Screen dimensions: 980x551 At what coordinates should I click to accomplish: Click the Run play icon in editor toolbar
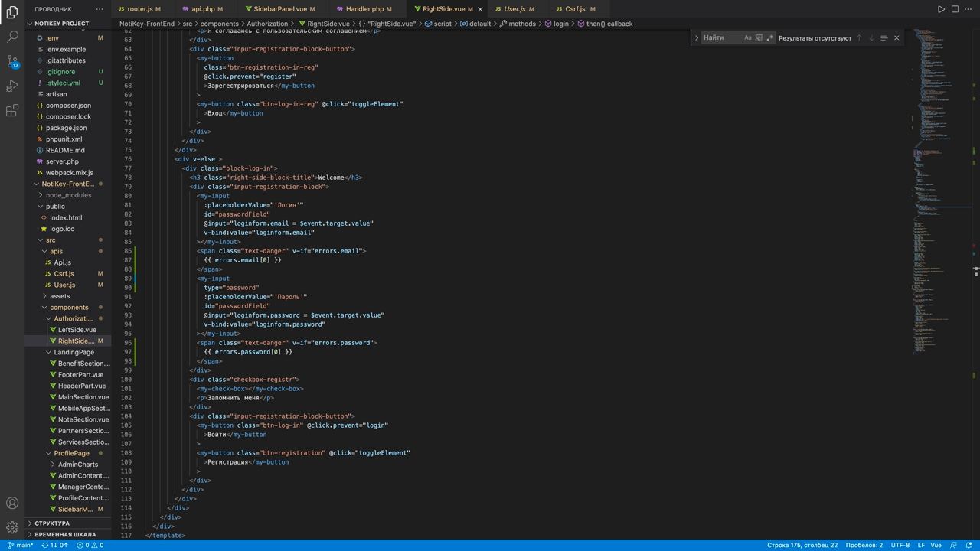pyautogui.click(x=941, y=9)
